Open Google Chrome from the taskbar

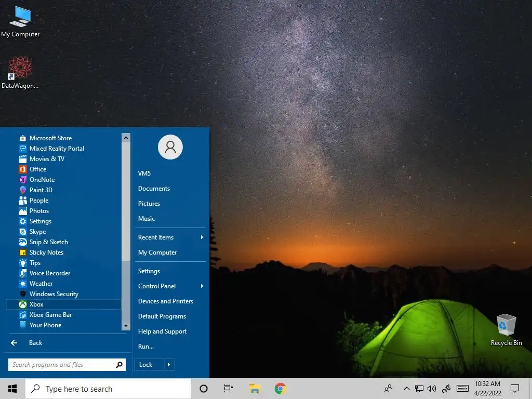(x=280, y=389)
